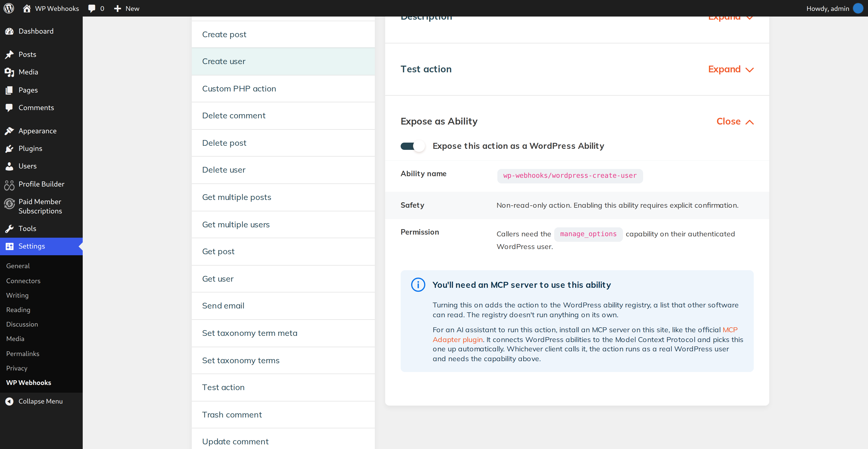Click the plus New icon in admin bar
The height and width of the screenshot is (449, 868).
coord(117,9)
